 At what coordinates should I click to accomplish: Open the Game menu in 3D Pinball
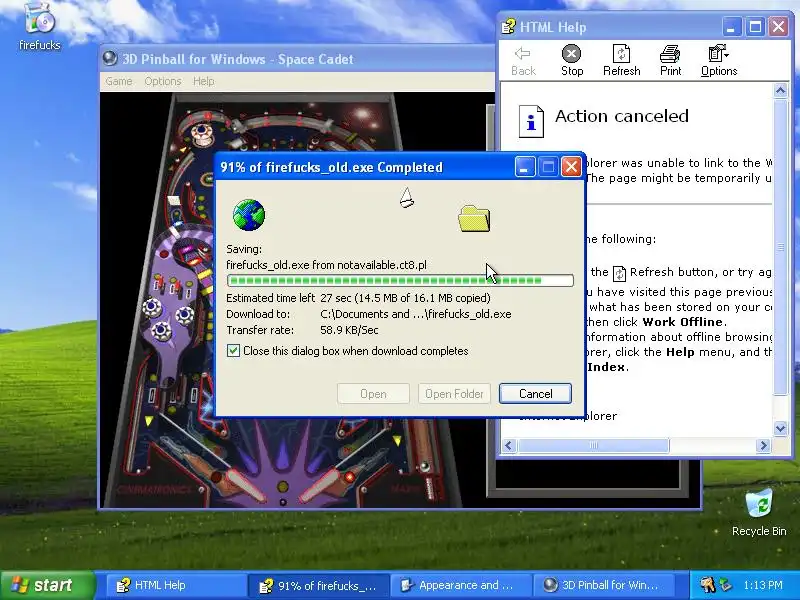coord(119,81)
